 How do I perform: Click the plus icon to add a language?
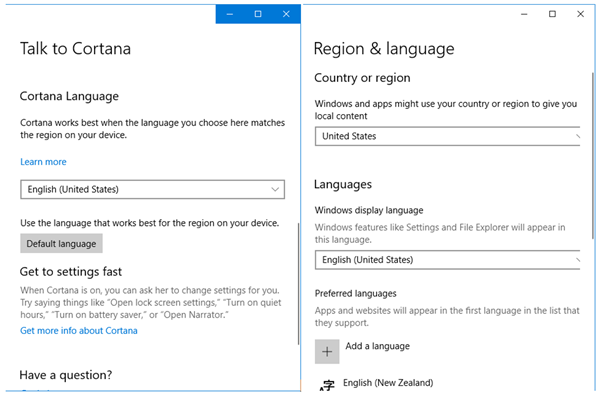point(327,351)
